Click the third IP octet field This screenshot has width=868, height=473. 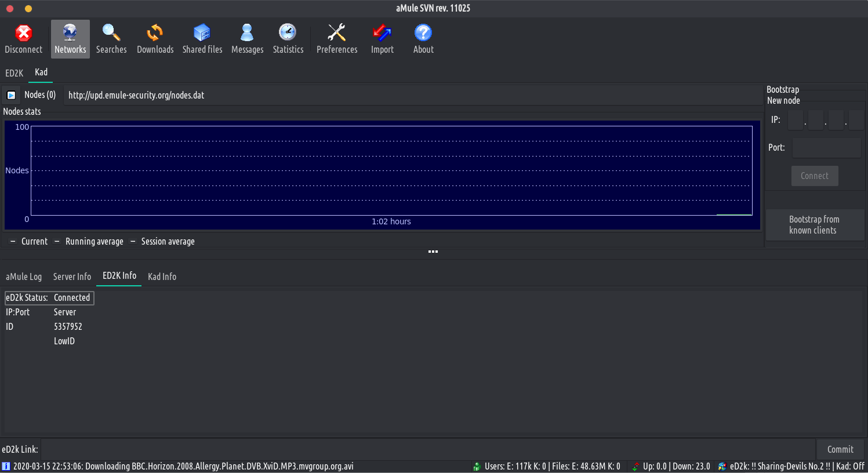click(x=836, y=120)
